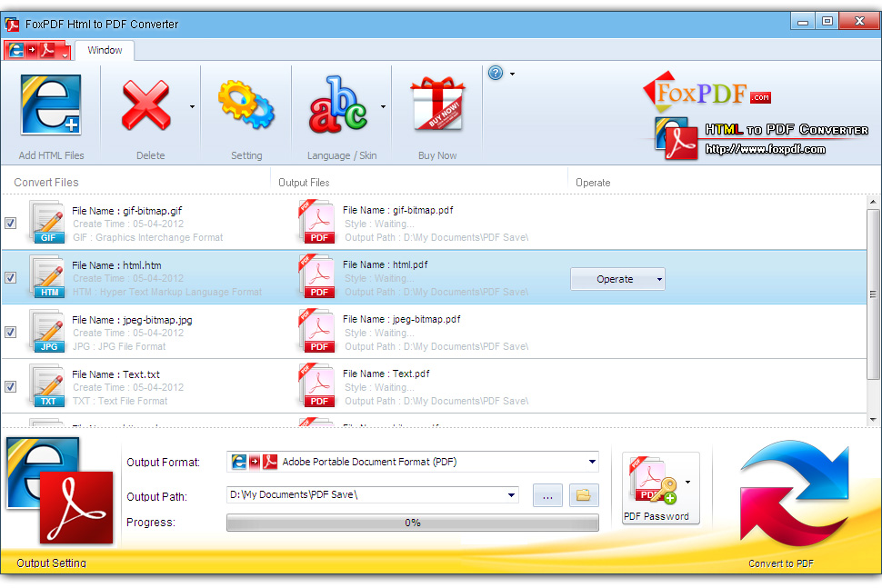Screen dimensions: 882x588
Task: Open the http://www.foxpdf.com link
Action: coord(765,149)
